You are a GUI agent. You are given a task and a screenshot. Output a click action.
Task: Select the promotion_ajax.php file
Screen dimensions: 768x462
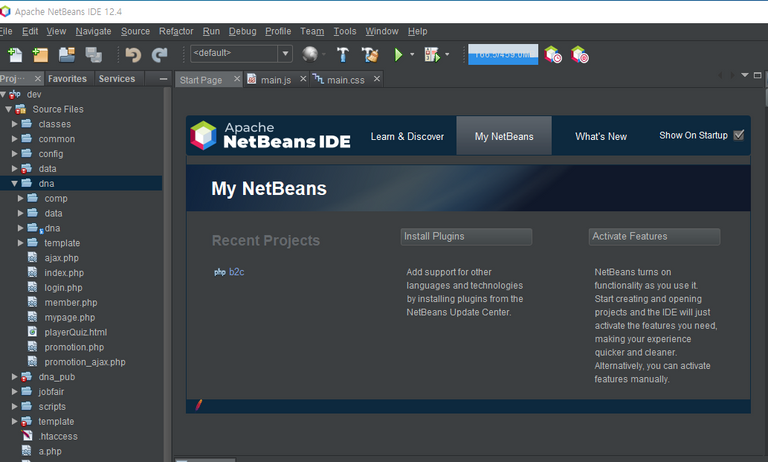click(85, 362)
